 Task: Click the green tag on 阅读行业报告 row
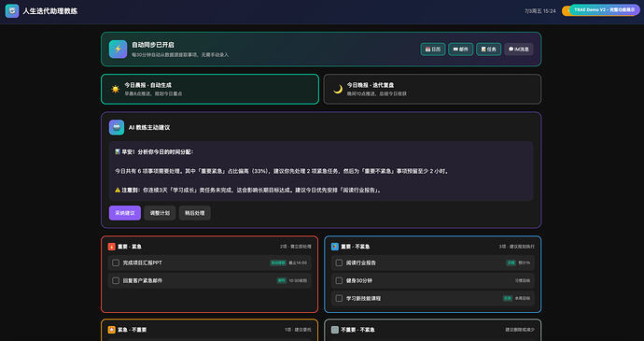coord(511,263)
